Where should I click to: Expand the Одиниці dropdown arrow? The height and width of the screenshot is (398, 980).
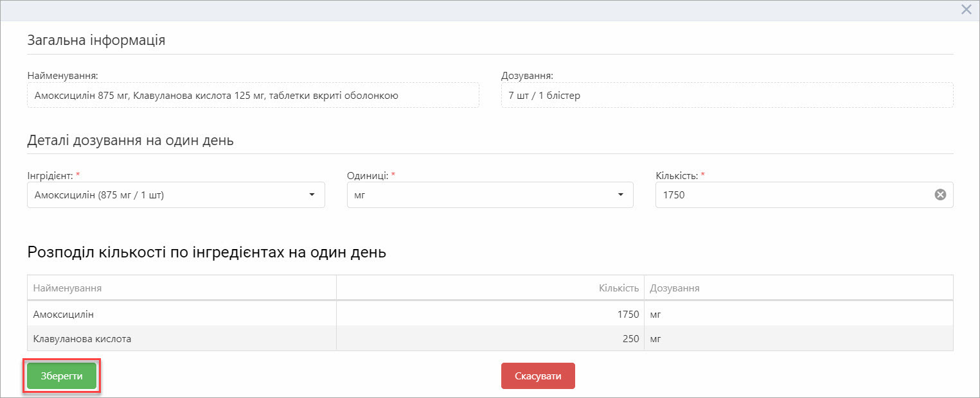pos(620,195)
